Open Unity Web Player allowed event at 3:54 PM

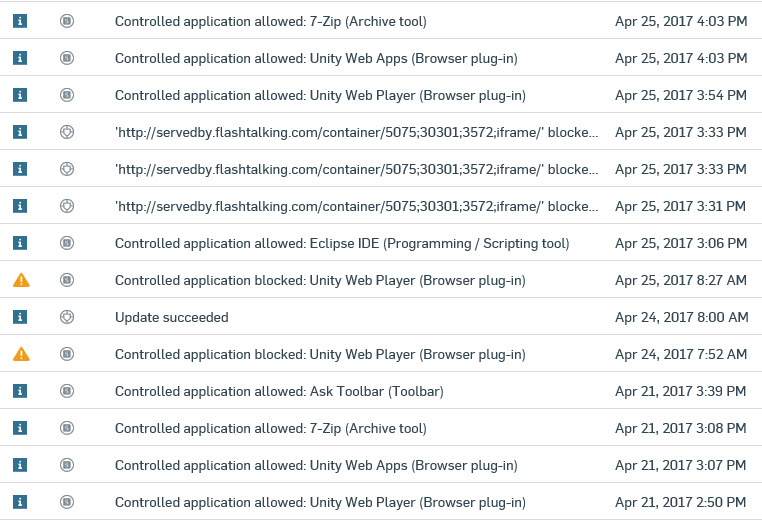(x=320, y=95)
